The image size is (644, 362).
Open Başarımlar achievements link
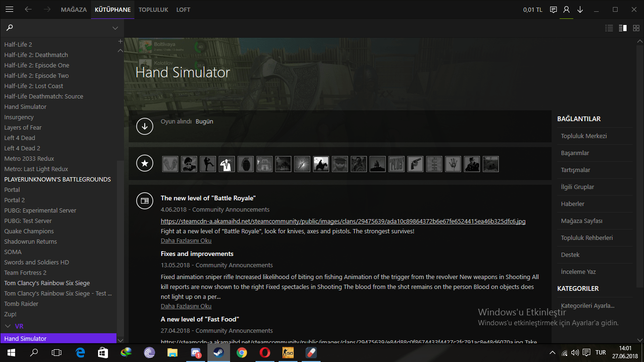point(575,153)
